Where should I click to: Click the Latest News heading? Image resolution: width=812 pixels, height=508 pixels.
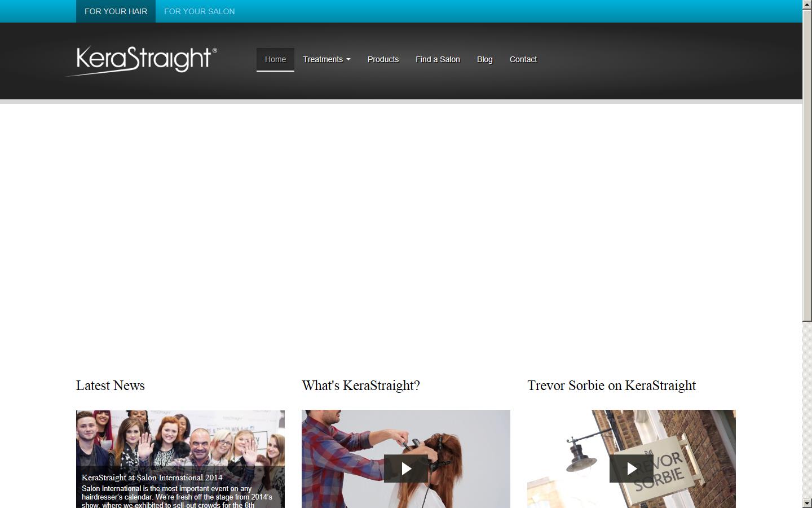coord(110,386)
